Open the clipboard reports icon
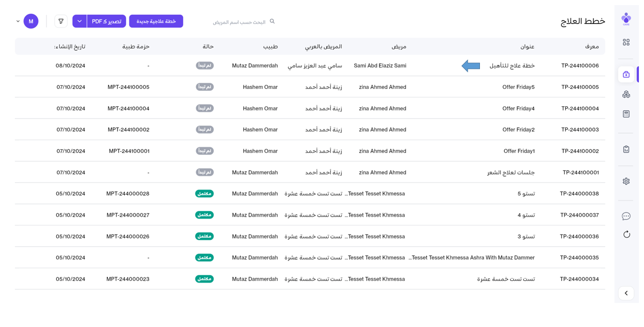This screenshot has width=644, height=327. [626, 149]
